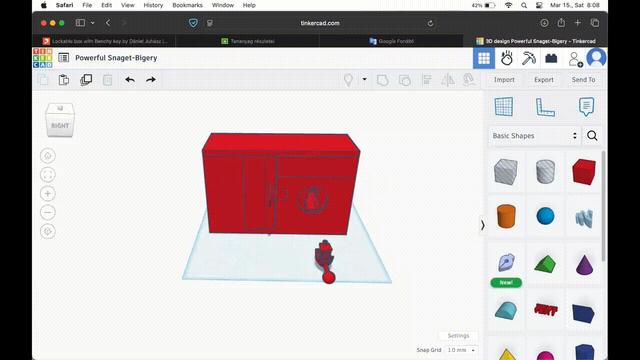640x360 pixels.
Task: Invite collaborators with the add-person icon
Action: [575, 59]
